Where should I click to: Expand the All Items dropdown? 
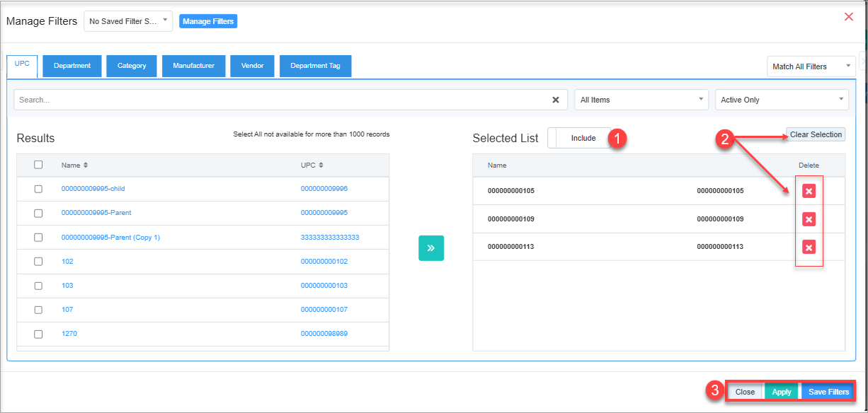tap(641, 100)
